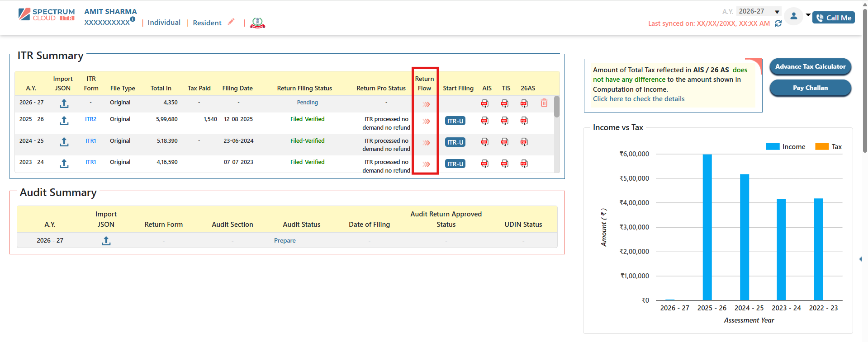Open the ITR2 form link for 2025-26
This screenshot has width=868, height=342.
[x=90, y=119]
